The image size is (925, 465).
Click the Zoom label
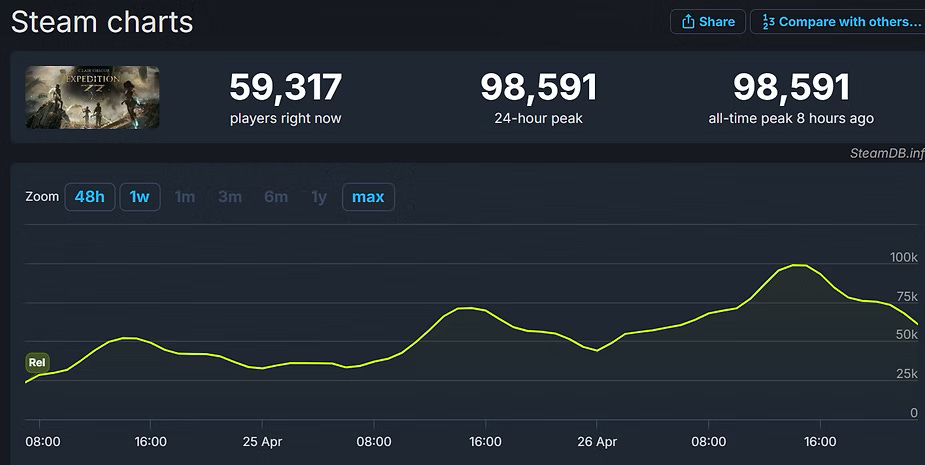pyautogui.click(x=42, y=197)
